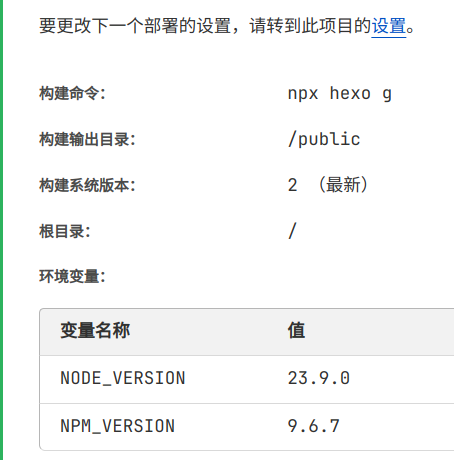Select the NPM_VERSION variable name cell

point(117,426)
